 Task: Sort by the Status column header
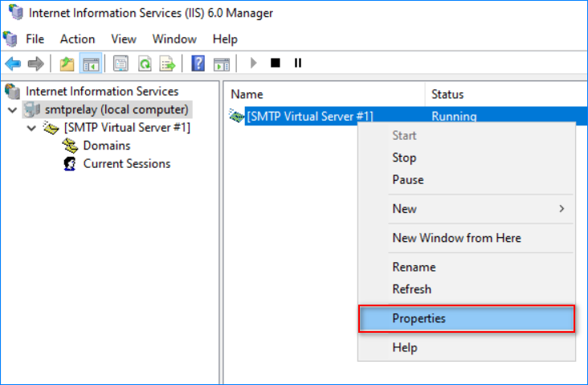(506, 94)
